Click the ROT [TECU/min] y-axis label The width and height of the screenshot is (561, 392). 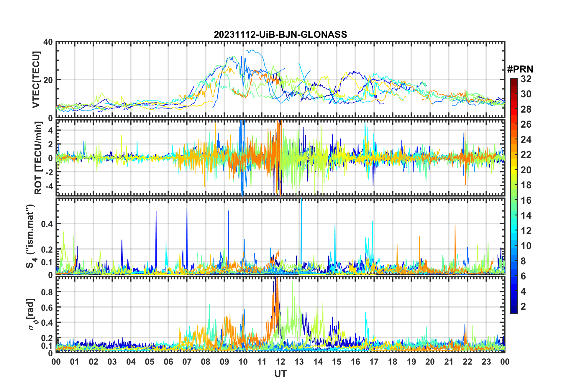[x=38, y=158]
